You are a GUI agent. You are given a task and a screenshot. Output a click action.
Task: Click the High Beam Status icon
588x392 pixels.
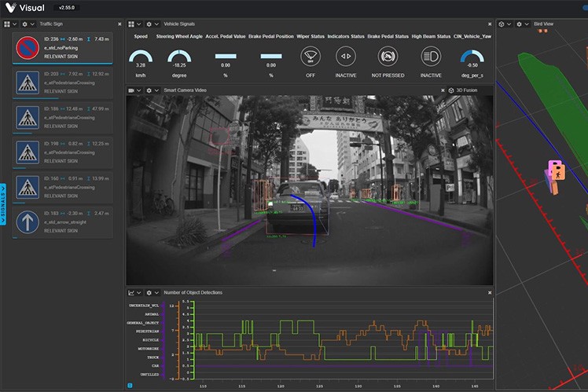click(x=431, y=57)
